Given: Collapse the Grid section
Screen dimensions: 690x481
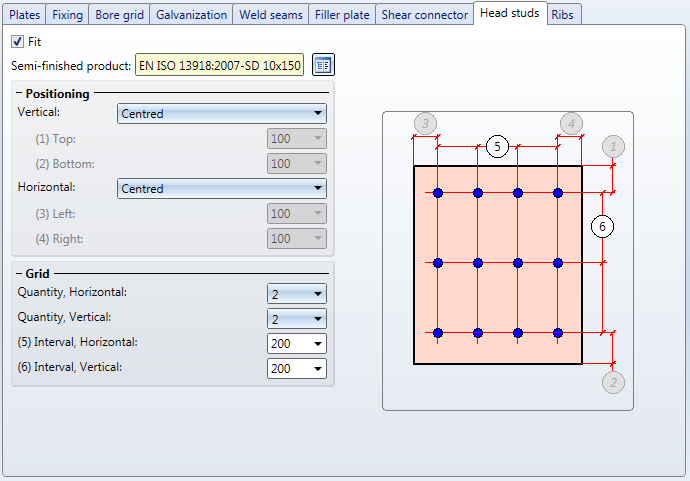Looking at the screenshot, I should (20, 273).
